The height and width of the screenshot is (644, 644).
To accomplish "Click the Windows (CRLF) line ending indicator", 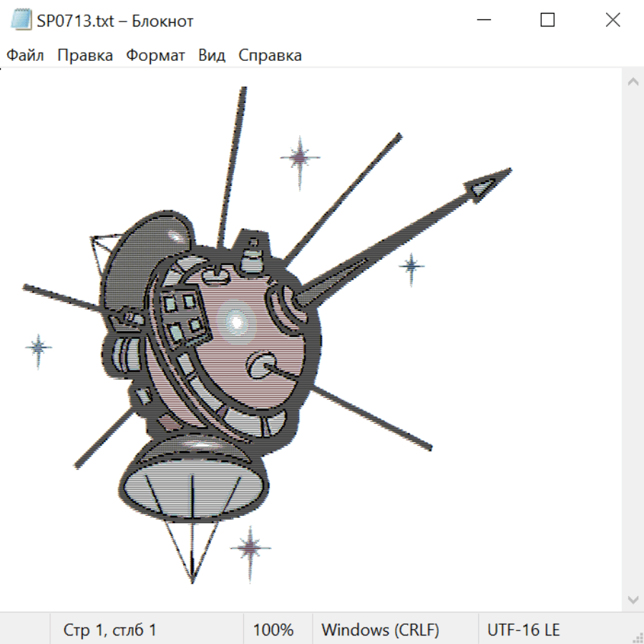I will (x=380, y=630).
